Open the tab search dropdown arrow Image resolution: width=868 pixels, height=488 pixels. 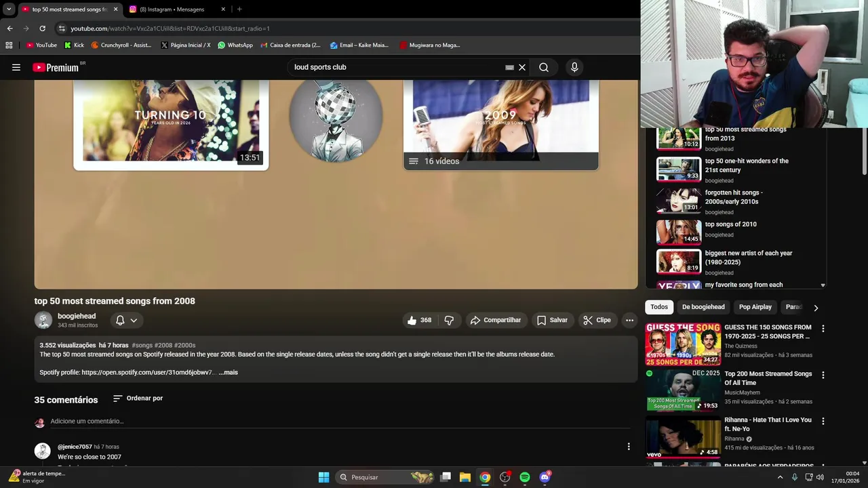tap(9, 9)
